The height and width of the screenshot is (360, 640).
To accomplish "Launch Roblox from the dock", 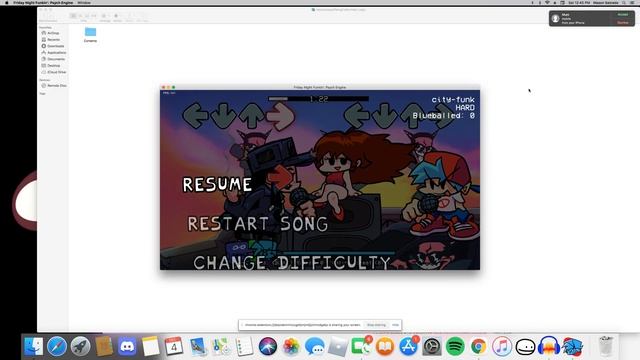I will [x=338, y=347].
